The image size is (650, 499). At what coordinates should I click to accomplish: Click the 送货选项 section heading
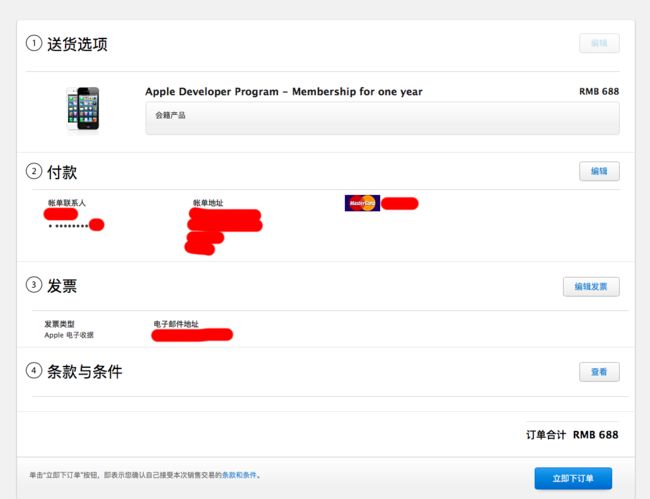[x=77, y=44]
